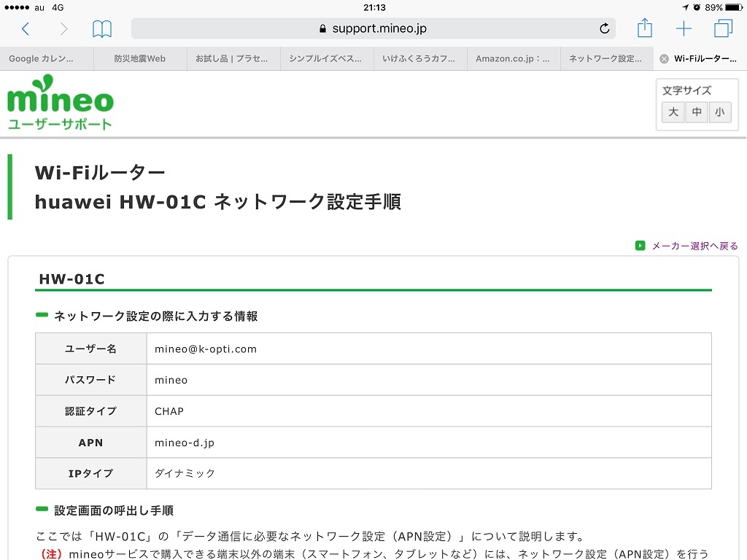Set text size to 小 (small)
747x560 pixels.
tap(720, 112)
